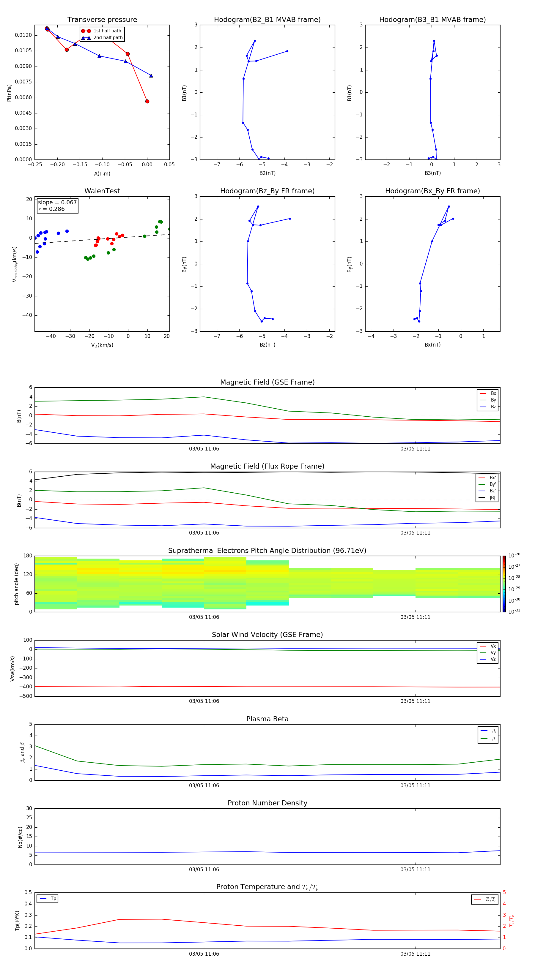The height and width of the screenshot is (980, 535).
Task: Click the 'B2(nT)' x-axis label
Action: tap(267, 173)
